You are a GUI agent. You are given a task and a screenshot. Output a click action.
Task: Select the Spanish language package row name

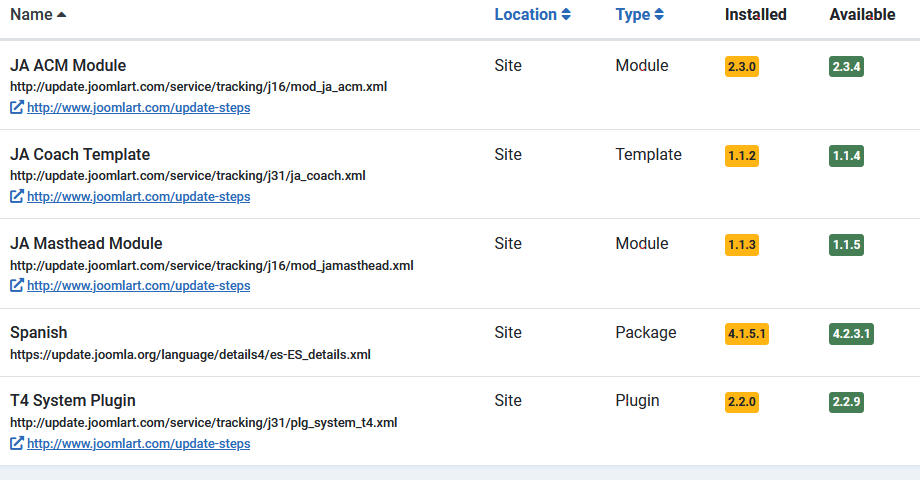(39, 332)
